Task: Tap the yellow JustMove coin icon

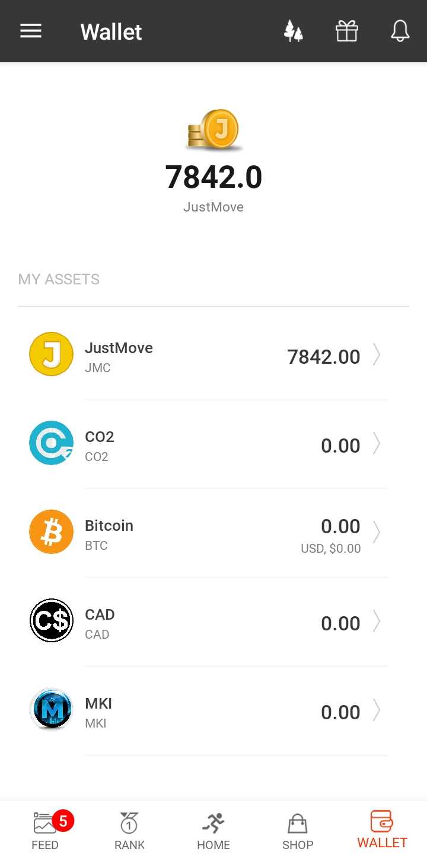Action: pos(51,354)
